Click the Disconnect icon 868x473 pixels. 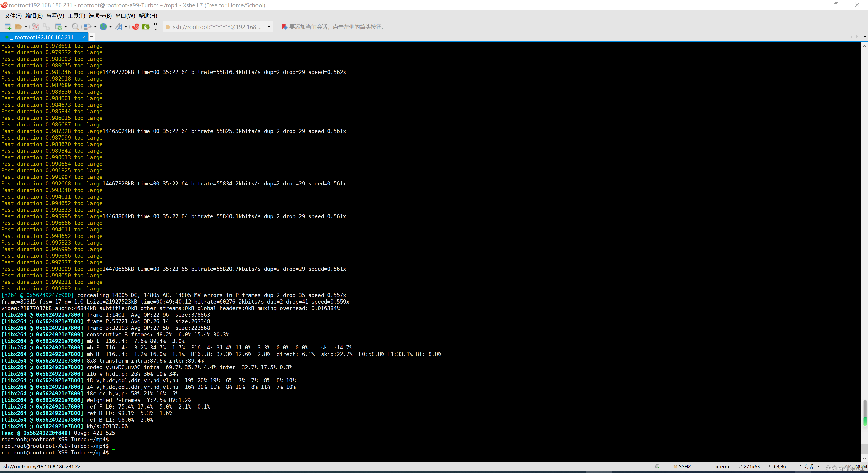point(36,27)
